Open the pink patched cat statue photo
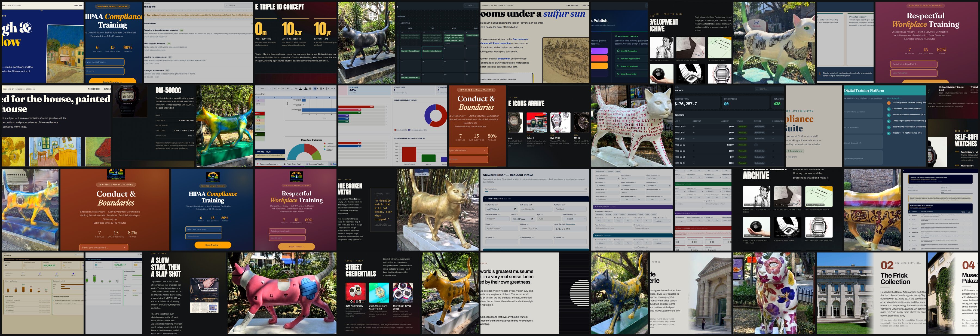 click(x=282, y=294)
